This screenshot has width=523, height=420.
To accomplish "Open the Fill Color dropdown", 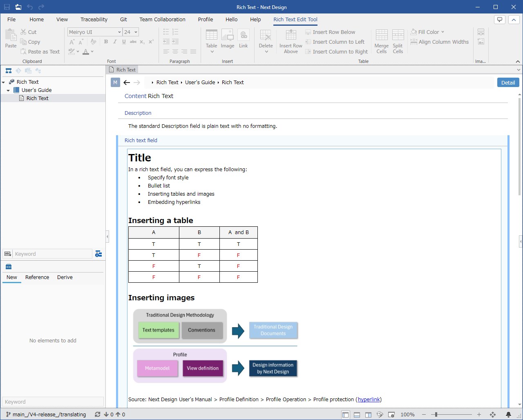I will coord(443,32).
